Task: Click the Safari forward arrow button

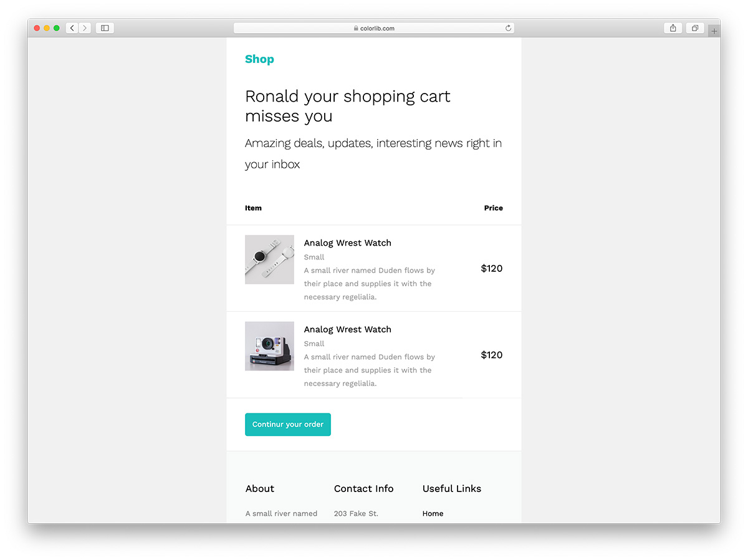Action: (85, 28)
